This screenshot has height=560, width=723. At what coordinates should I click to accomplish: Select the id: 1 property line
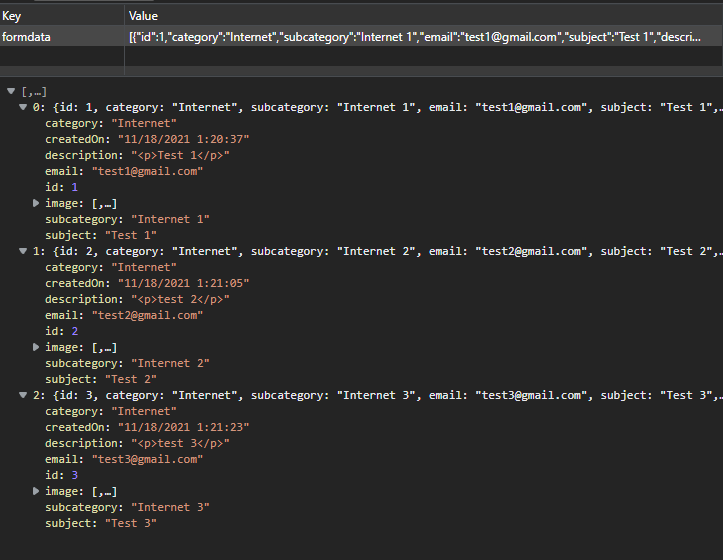click(x=61, y=187)
